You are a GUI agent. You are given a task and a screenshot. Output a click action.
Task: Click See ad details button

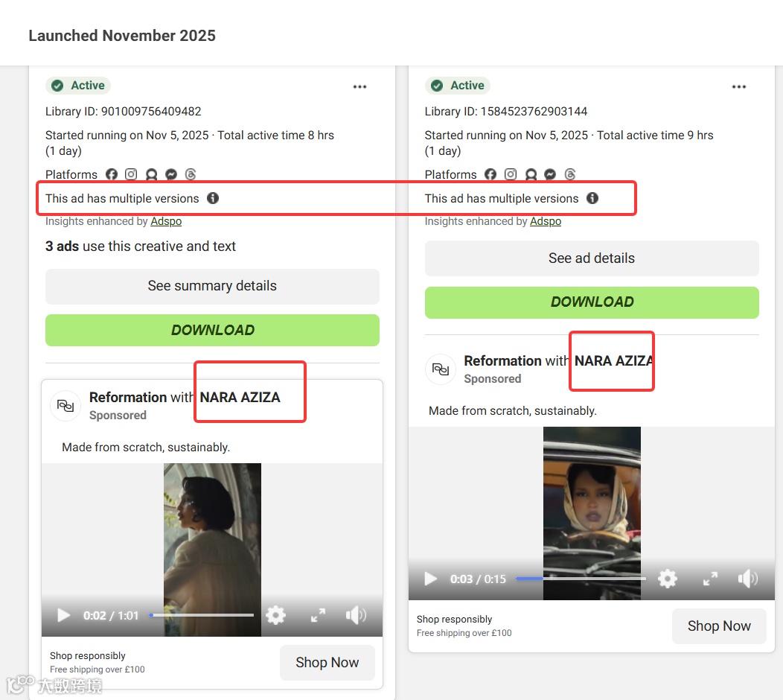click(x=592, y=258)
